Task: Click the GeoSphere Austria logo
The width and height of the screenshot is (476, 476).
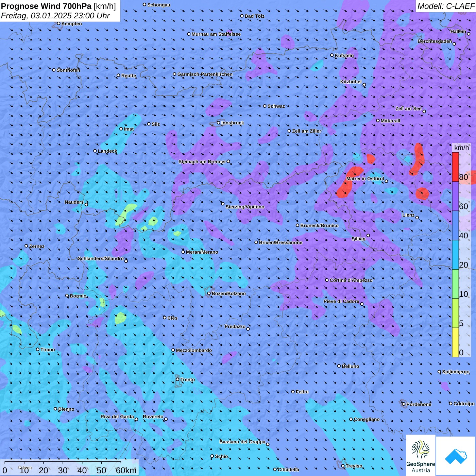Action: coord(421,455)
